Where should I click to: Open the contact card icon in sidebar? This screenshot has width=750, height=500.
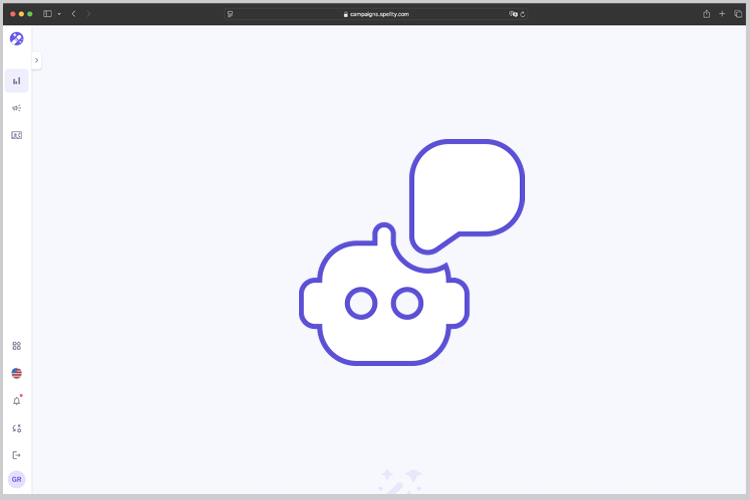click(x=16, y=135)
